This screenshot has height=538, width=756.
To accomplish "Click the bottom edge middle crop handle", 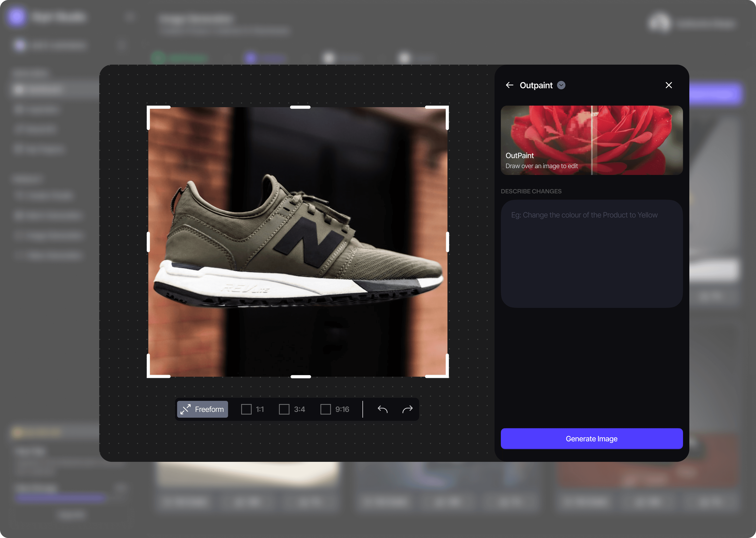I will pyautogui.click(x=300, y=377).
